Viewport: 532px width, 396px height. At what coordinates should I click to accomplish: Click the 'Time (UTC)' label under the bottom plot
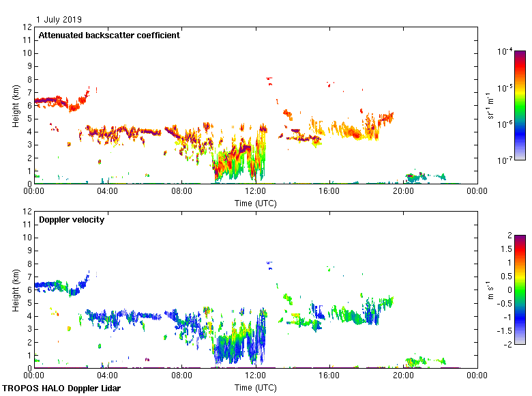(255, 387)
